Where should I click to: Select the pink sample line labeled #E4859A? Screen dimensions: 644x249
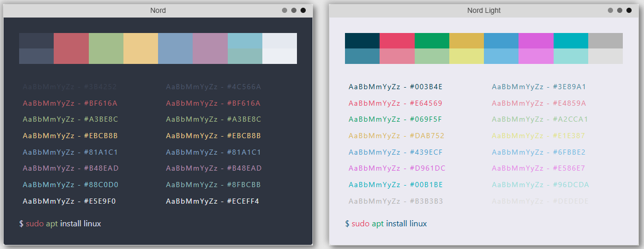pos(539,103)
